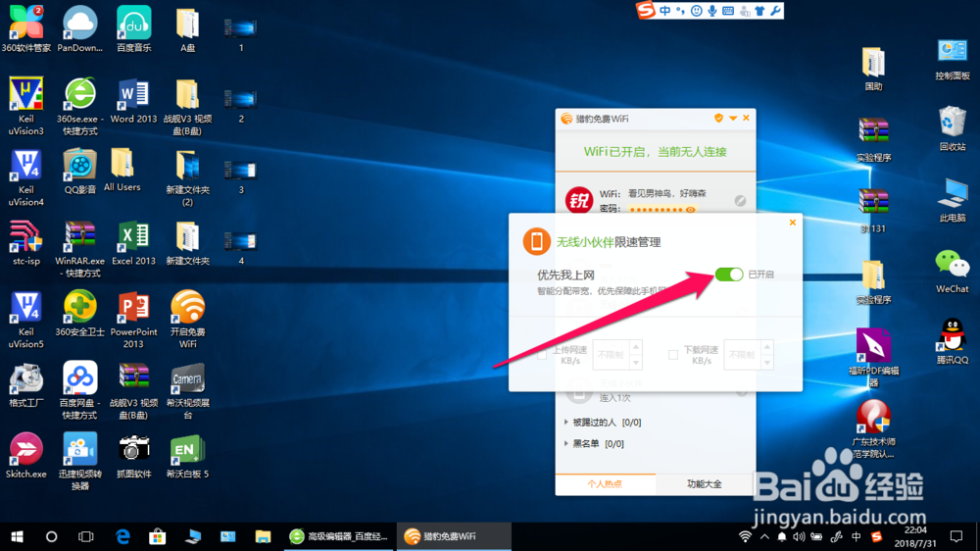Image resolution: width=980 pixels, height=551 pixels.
Task: Open File Explorer from taskbar
Action: pyautogui.click(x=263, y=536)
